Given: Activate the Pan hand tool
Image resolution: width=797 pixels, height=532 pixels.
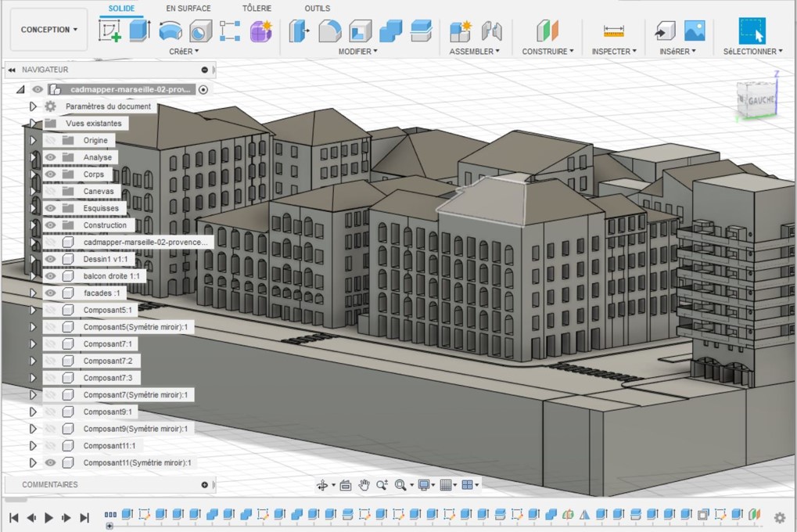Looking at the screenshot, I should click(364, 485).
